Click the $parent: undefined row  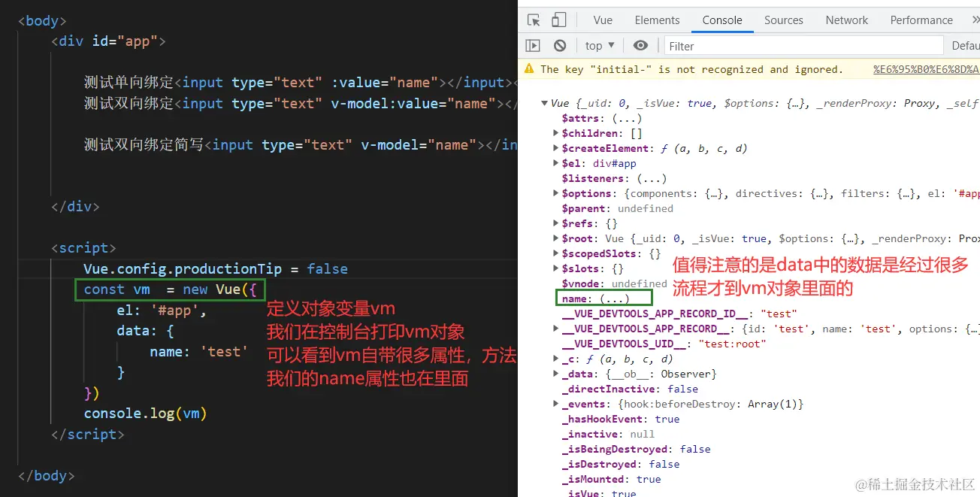click(618, 209)
